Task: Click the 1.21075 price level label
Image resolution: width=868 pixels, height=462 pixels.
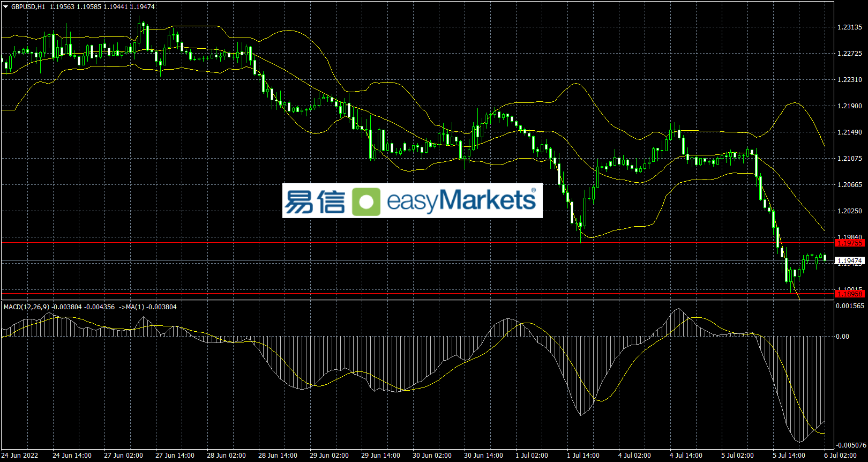Action: tap(850, 159)
